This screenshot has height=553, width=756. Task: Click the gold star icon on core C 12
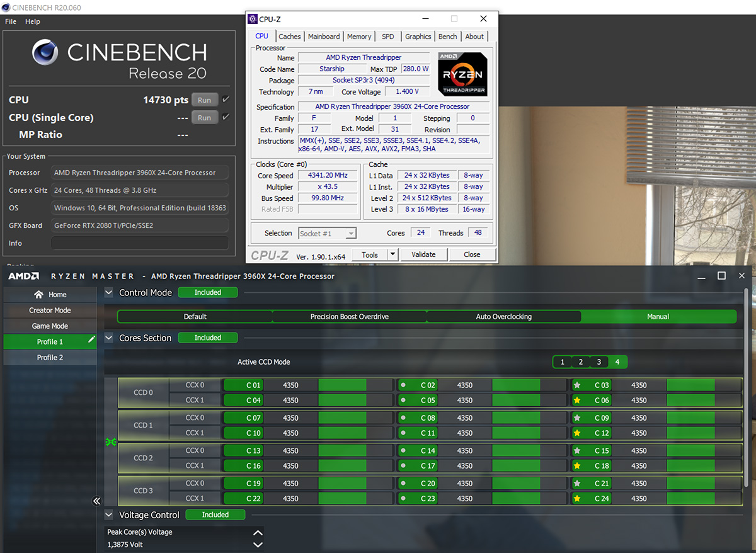(576, 433)
